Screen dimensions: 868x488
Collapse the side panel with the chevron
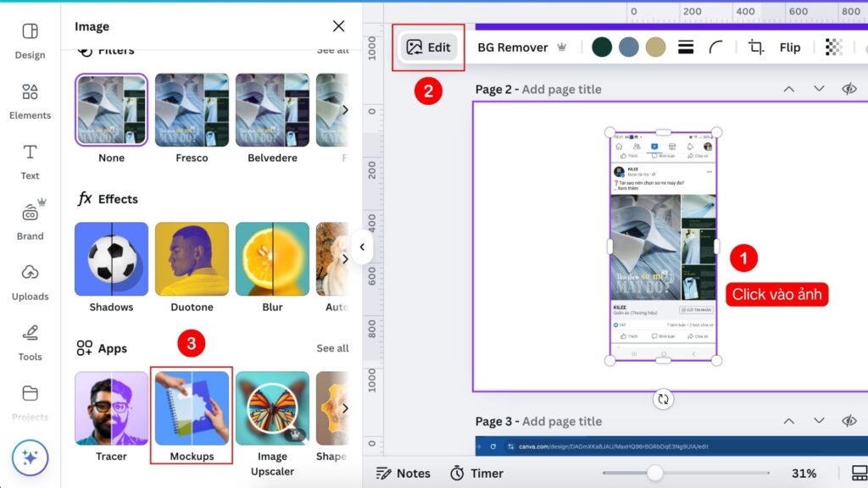coord(362,247)
